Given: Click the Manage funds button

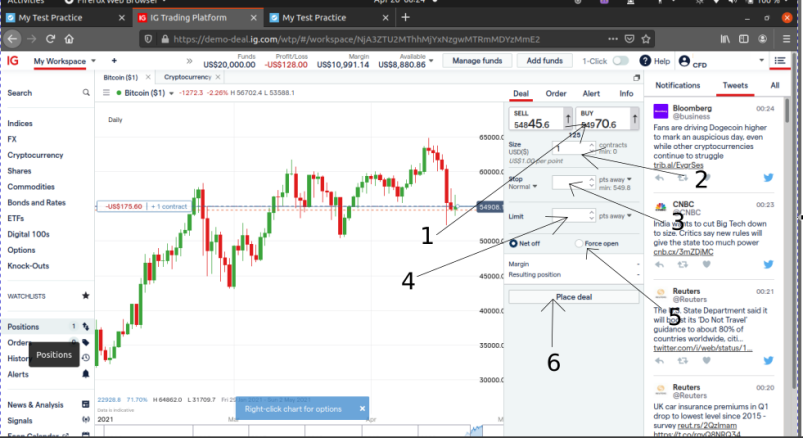Looking at the screenshot, I should [x=477, y=61].
